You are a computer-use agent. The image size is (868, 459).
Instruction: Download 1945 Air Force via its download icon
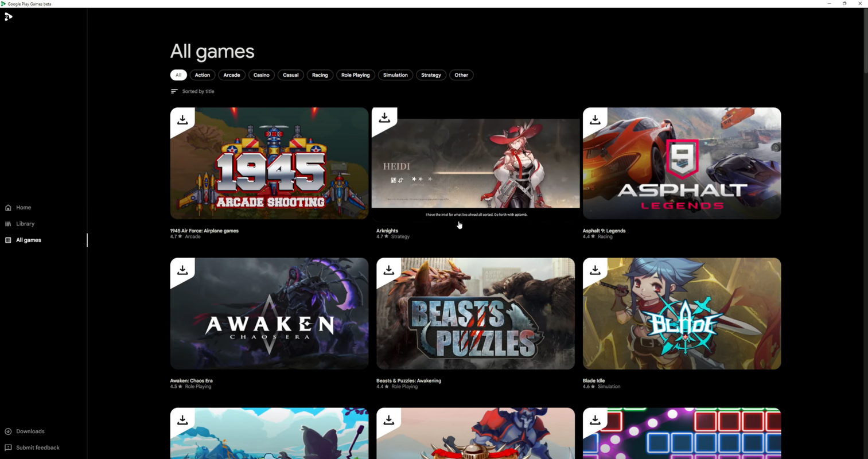[182, 120]
